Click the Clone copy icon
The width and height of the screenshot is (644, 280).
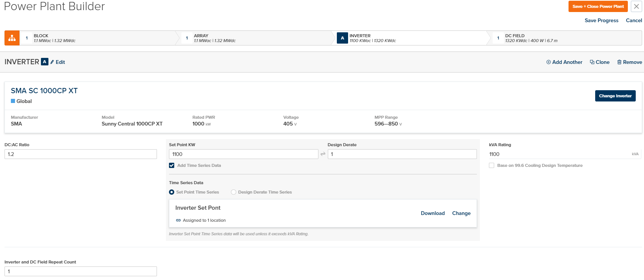(592, 62)
